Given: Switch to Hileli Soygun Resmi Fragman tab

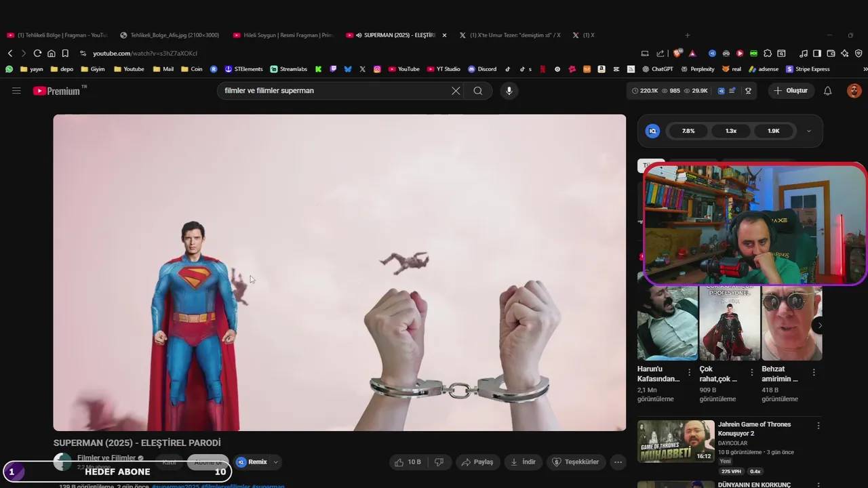Looking at the screenshot, I should [283, 35].
